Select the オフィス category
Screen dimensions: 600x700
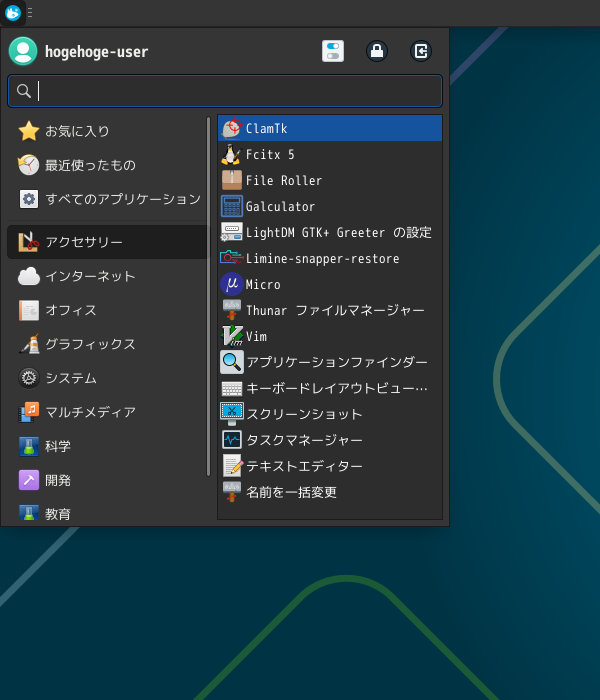pos(106,310)
